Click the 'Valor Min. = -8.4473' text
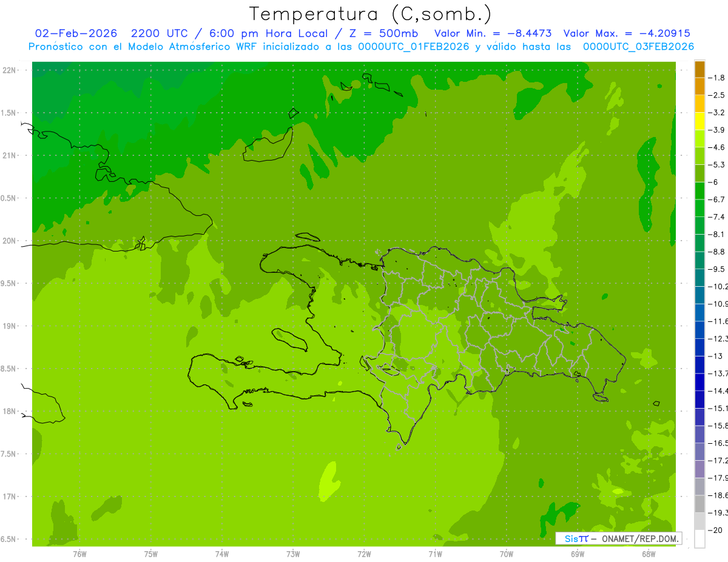The image size is (728, 562). (x=492, y=33)
